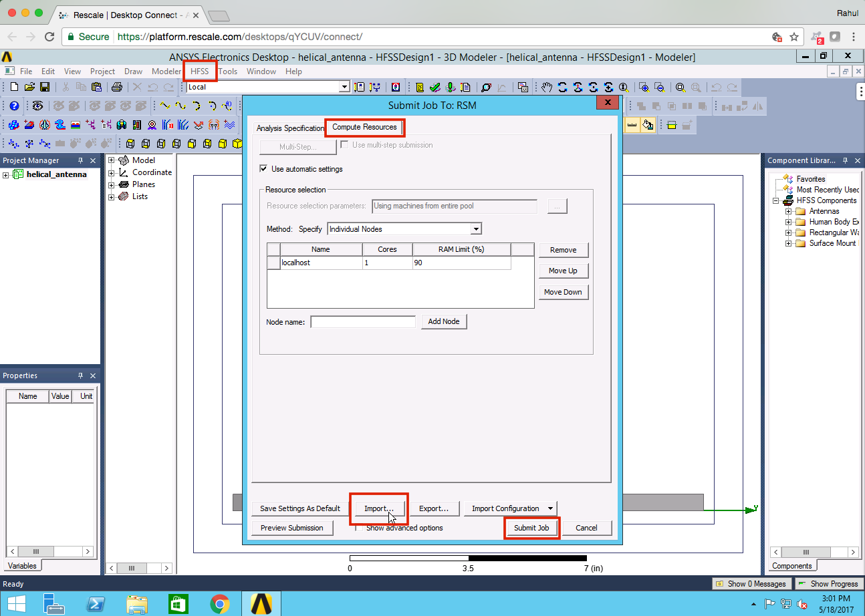
Task: Expand the Planes tree node
Action: tap(112, 184)
